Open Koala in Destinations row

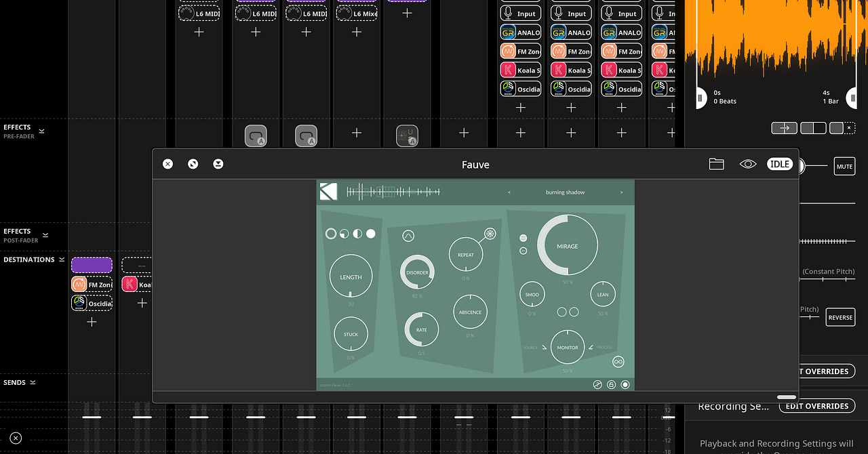coord(136,285)
